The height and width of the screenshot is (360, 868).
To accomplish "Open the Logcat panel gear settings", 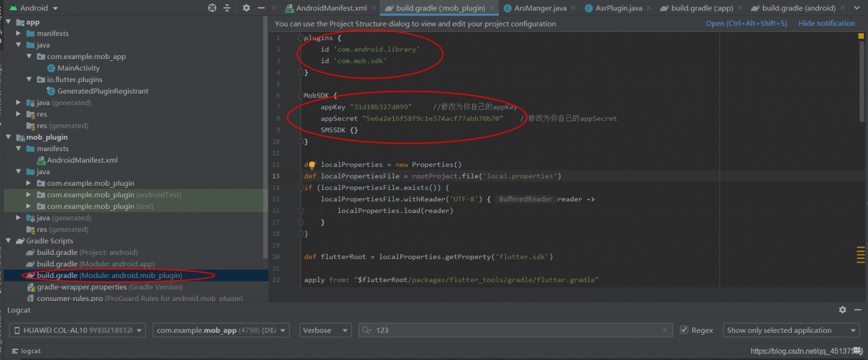I will pos(842,310).
